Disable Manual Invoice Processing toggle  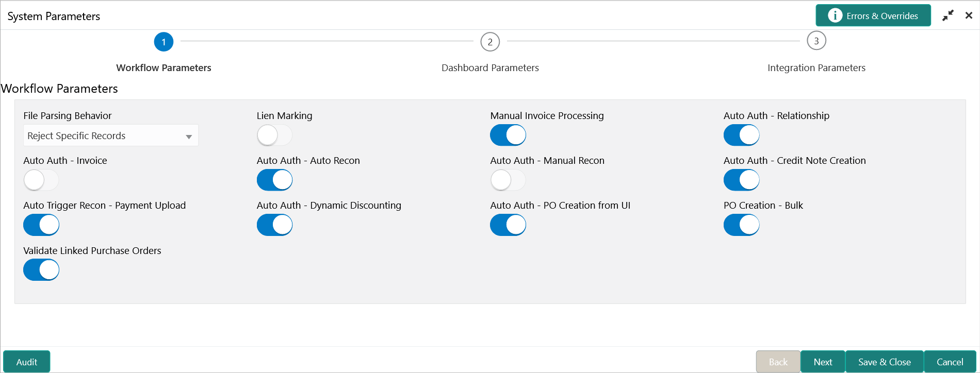[508, 135]
